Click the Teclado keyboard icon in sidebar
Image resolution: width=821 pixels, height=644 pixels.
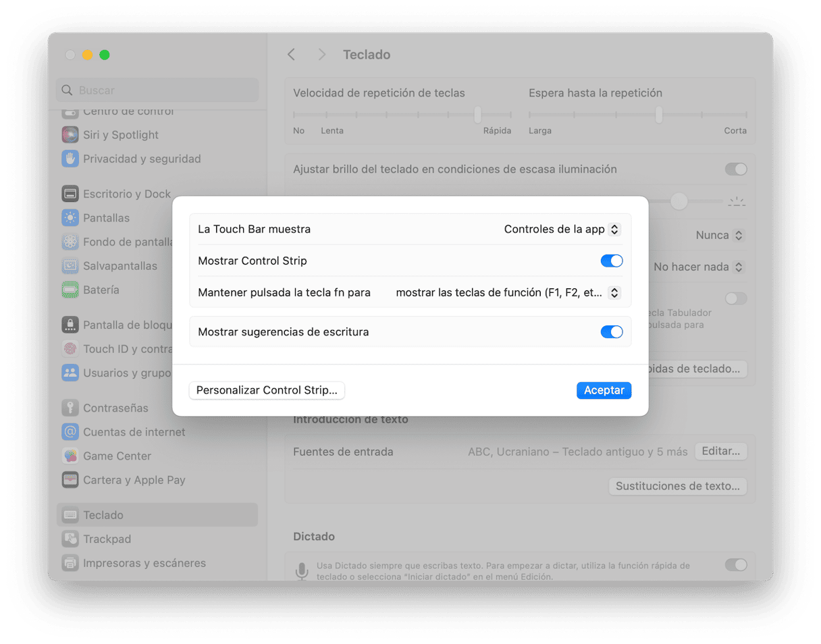70,515
